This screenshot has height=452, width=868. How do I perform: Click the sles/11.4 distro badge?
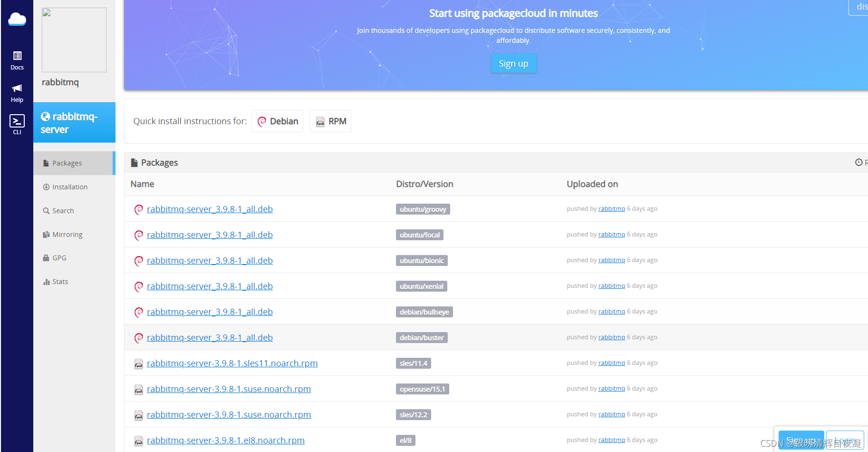coord(414,364)
